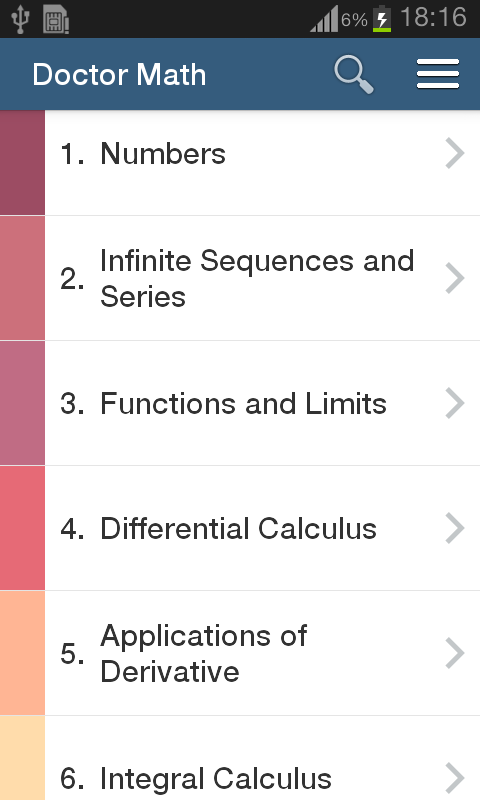Tap the 18:16 clock in status bar

434,17
